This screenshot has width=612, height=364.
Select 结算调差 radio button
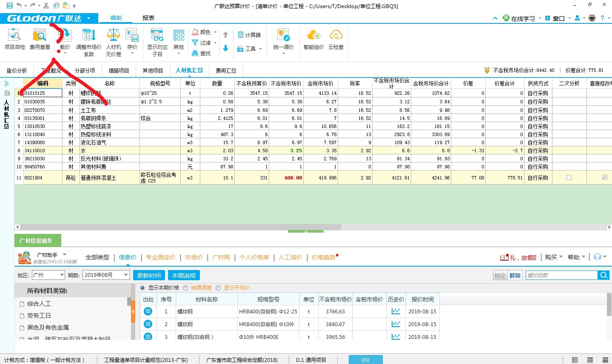coord(185,288)
